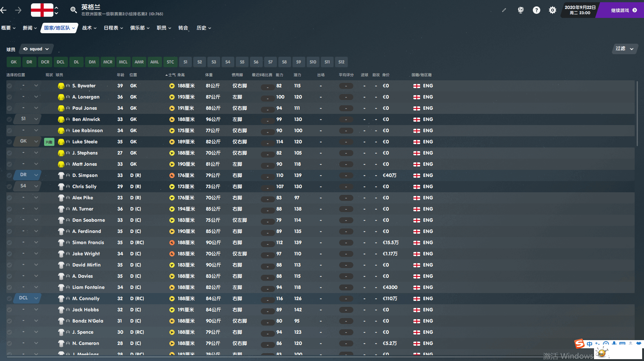Click the back navigation arrow

point(4,10)
